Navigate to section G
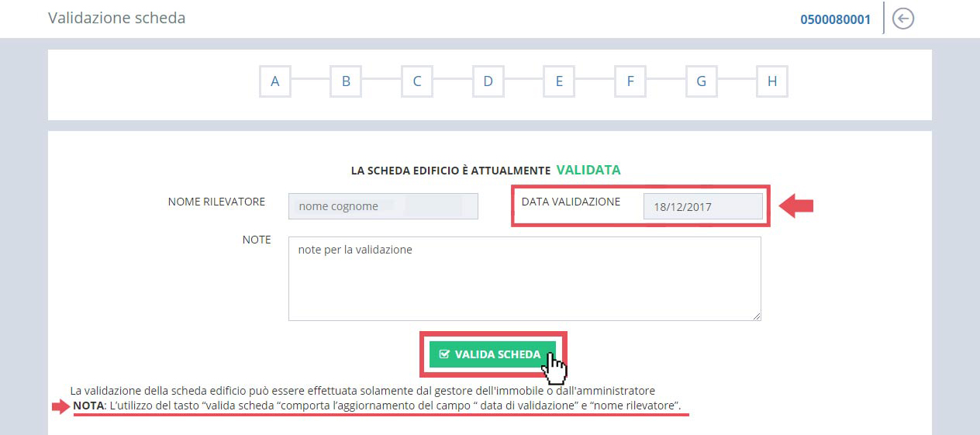The image size is (980, 435). coord(701,81)
